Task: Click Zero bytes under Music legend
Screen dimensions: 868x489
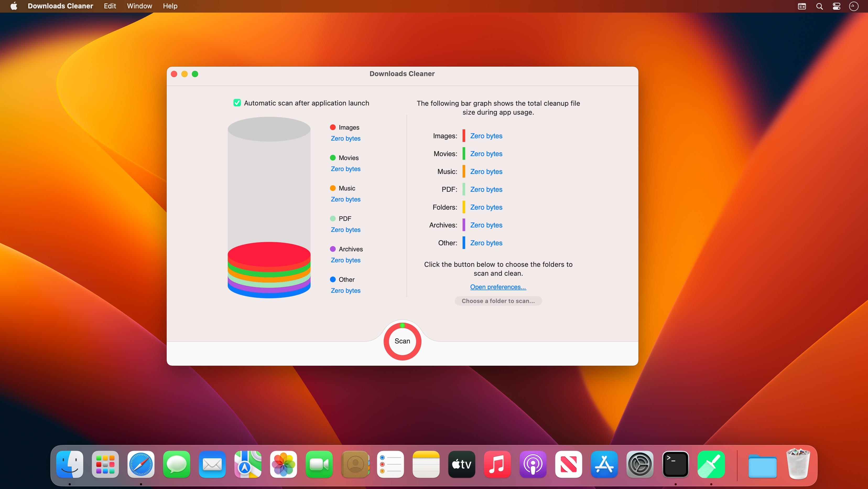Action: [x=345, y=199]
